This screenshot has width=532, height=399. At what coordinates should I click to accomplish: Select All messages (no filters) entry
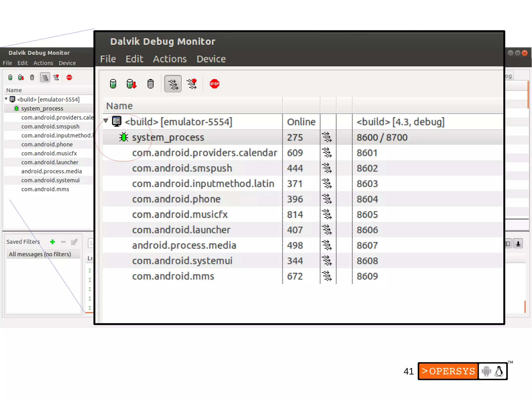point(40,254)
